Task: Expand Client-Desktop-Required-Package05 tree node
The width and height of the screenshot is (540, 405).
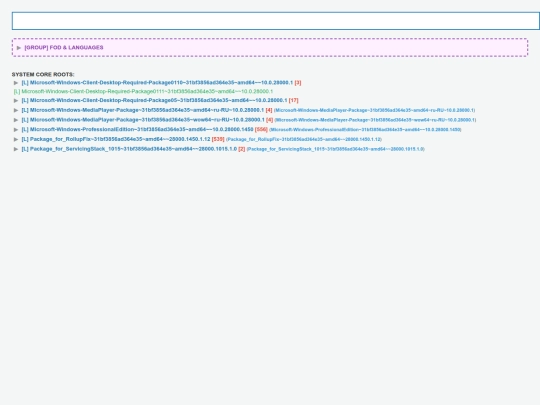Action: tap(16, 101)
